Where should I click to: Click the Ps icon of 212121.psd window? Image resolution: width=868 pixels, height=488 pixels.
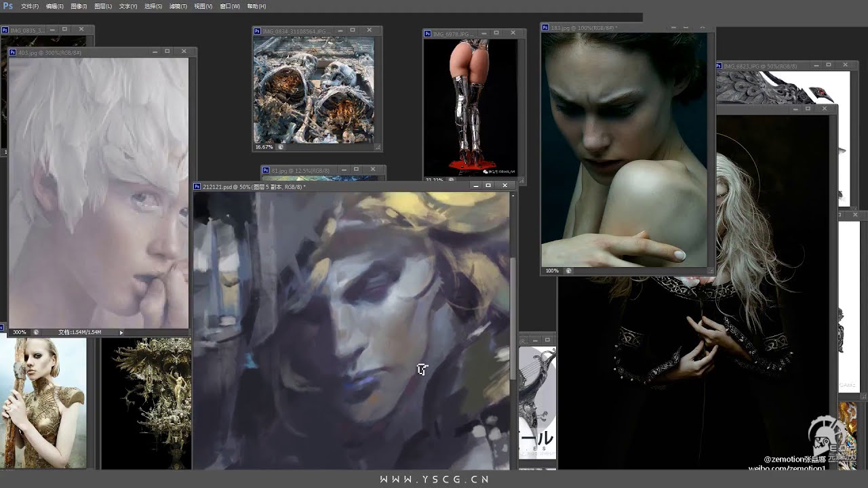pos(197,186)
